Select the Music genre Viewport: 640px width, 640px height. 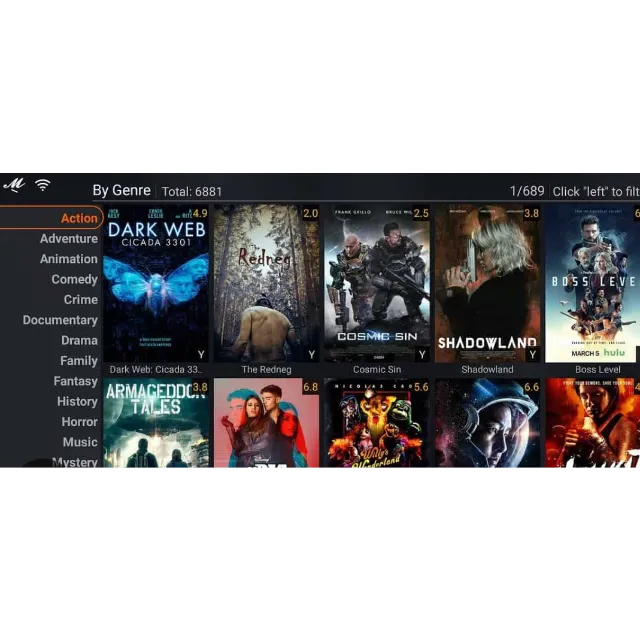click(80, 442)
